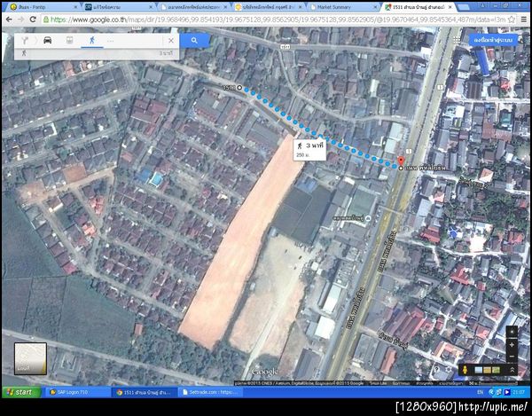Click the Chrome taskbar button
532x416 pixels.
[145, 392]
